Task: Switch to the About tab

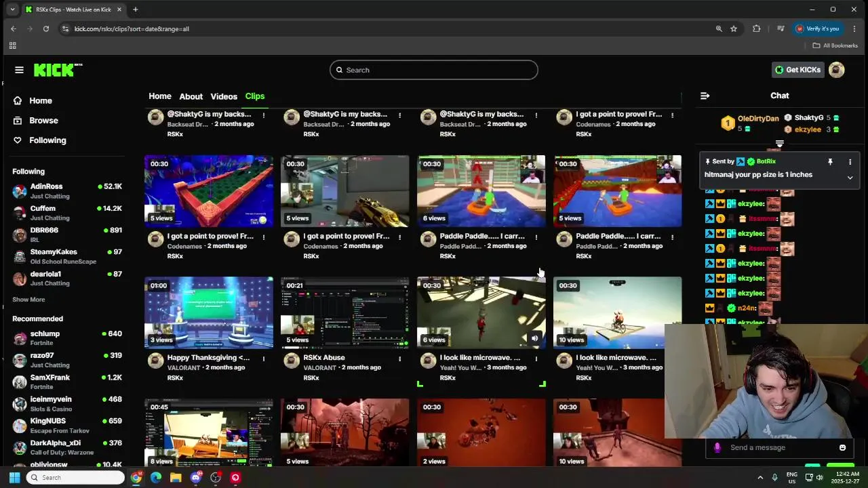Action: tap(191, 96)
